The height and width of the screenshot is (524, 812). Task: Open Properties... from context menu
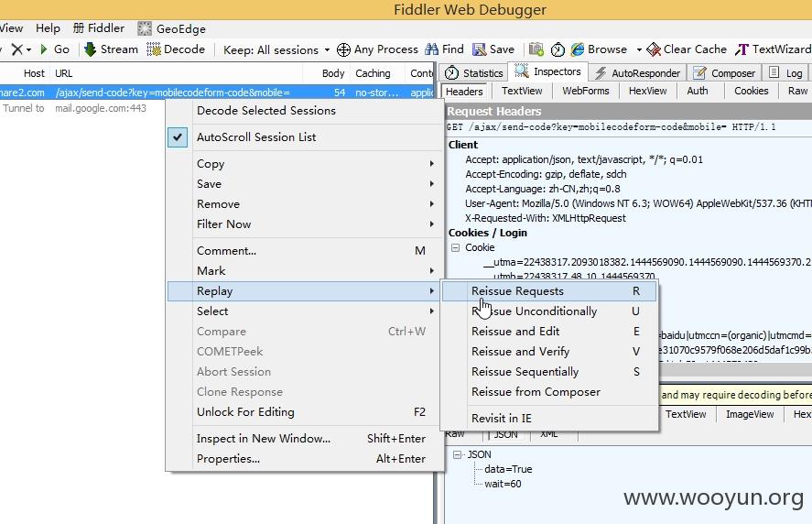(306, 459)
